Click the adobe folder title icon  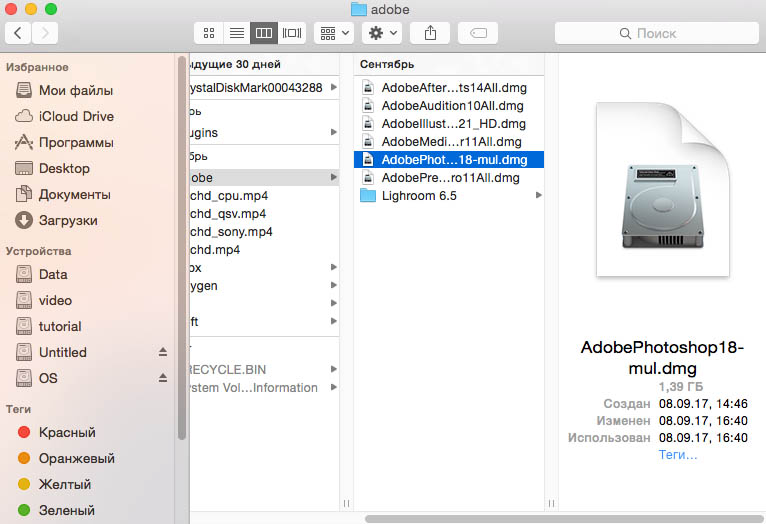click(359, 9)
